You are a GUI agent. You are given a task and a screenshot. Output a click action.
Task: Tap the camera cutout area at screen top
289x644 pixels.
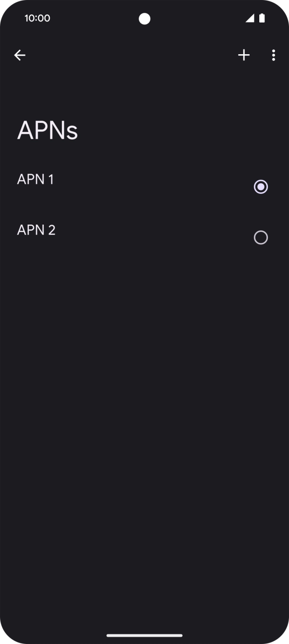144,18
